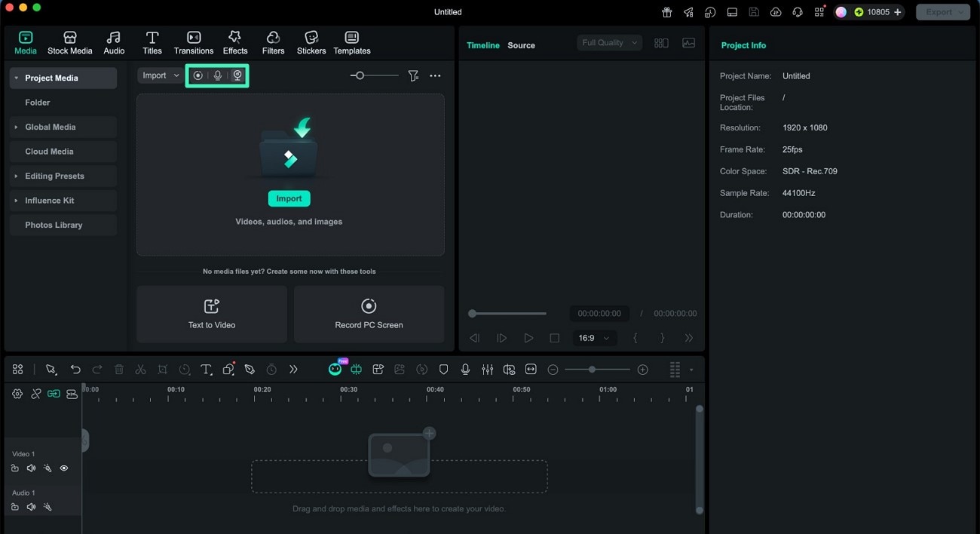The width and height of the screenshot is (980, 534).
Task: Click the webcam record icon beside Import
Action: click(237, 75)
